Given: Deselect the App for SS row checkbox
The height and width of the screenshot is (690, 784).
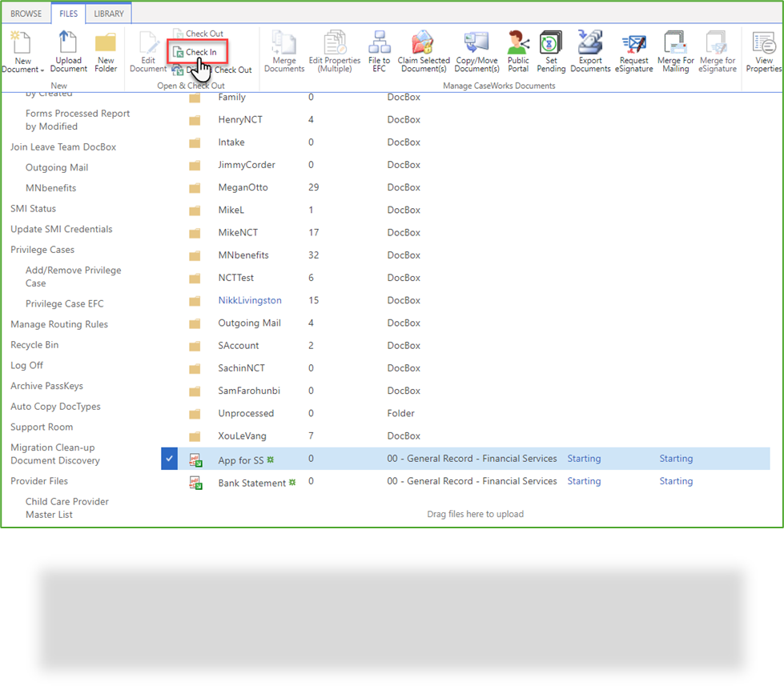Looking at the screenshot, I should pos(169,458).
